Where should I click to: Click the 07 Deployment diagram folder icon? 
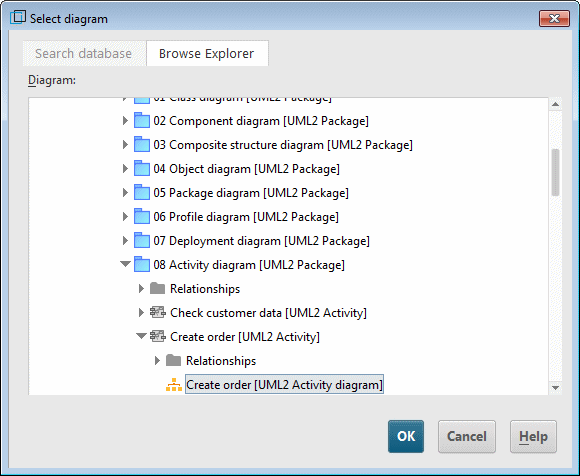click(x=142, y=241)
